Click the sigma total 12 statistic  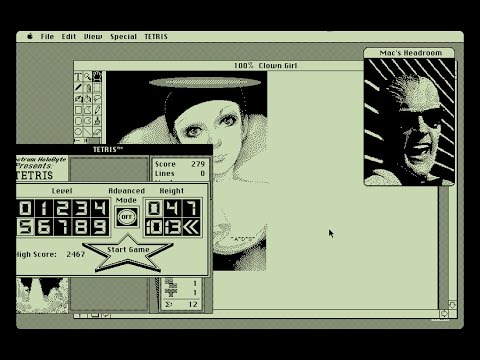[181, 304]
